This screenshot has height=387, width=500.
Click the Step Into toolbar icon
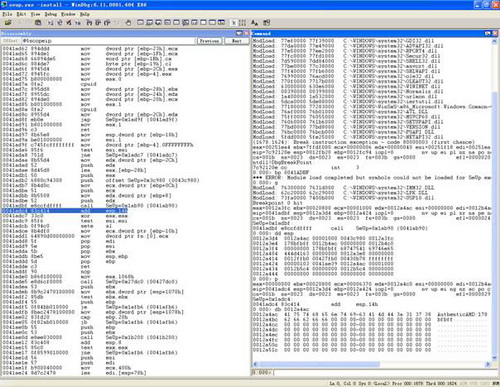89,23
